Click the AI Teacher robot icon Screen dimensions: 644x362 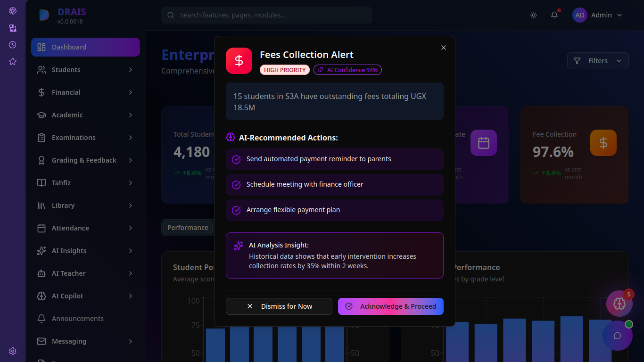pyautogui.click(x=41, y=273)
